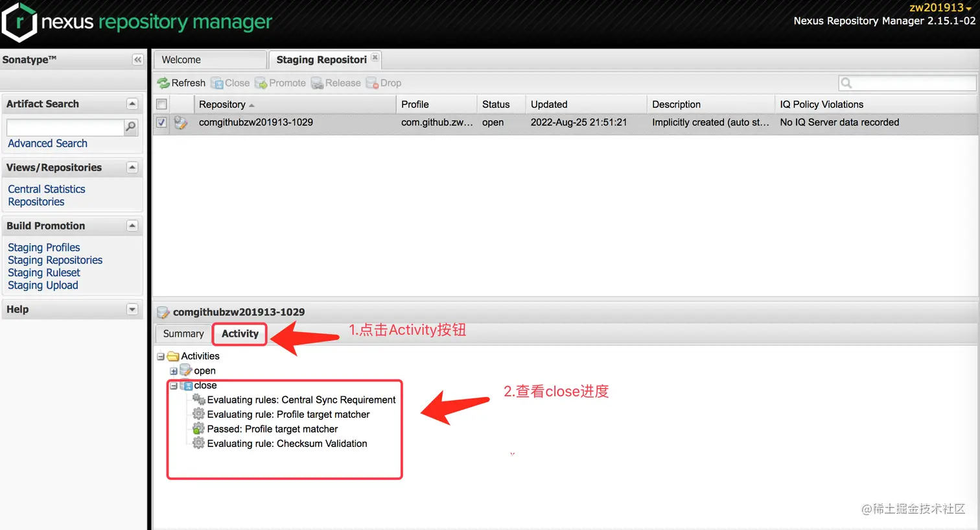Viewport: 980px width, 530px height.
Task: Open the Summary tab
Action: tap(183, 333)
